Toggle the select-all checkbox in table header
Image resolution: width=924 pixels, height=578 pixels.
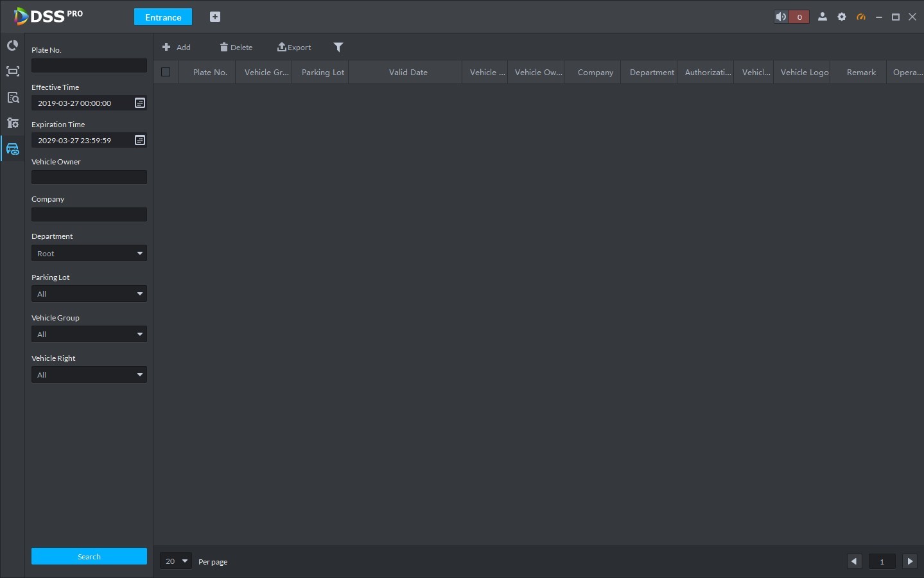pos(166,72)
